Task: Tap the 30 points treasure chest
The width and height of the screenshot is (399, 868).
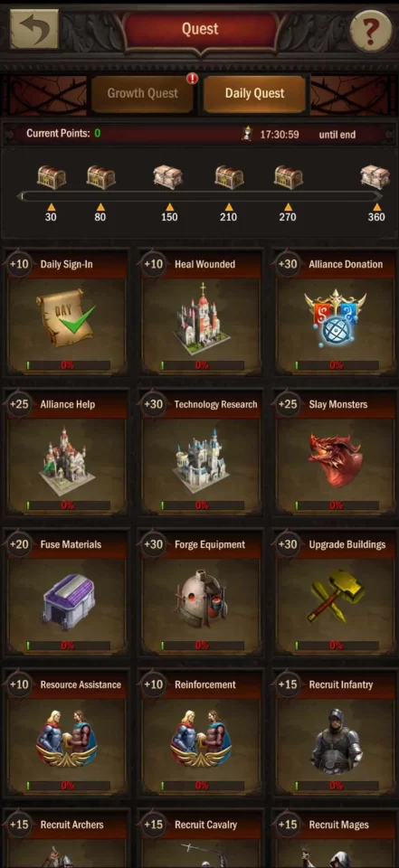Action: click(x=51, y=177)
